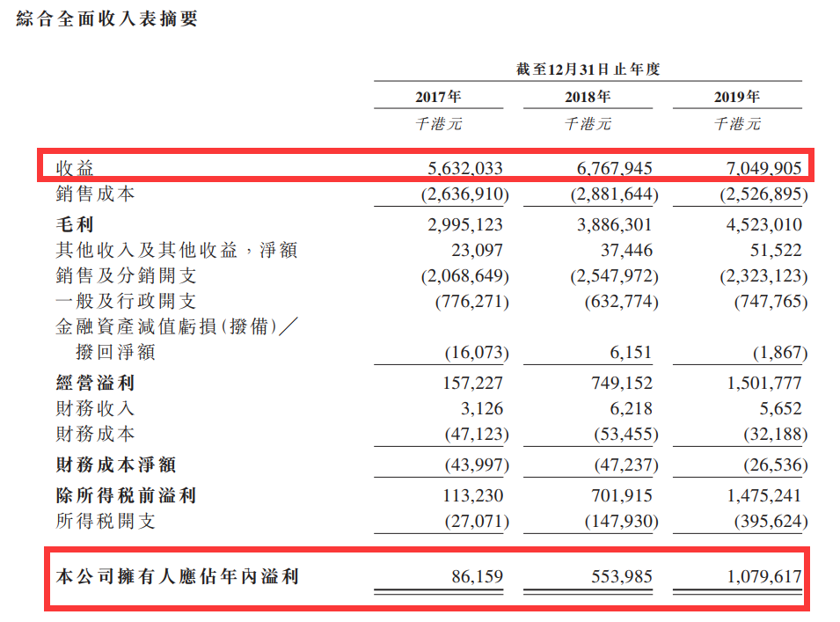
Task: Click the 銷售及分銷開支 row label
Action: (126, 275)
